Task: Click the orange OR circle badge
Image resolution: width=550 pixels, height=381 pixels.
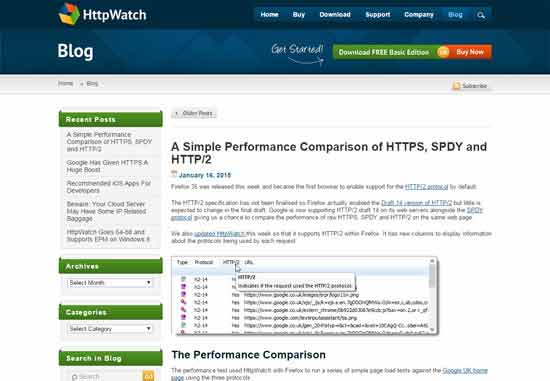Action: point(443,52)
